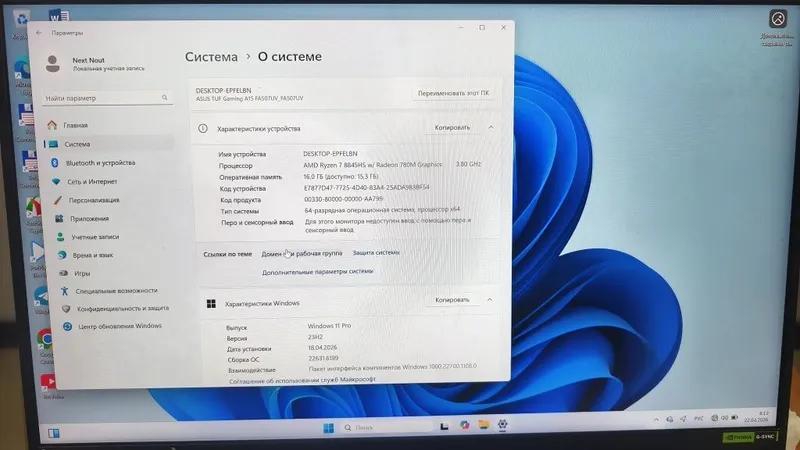The width and height of the screenshot is (800, 450).
Task: Open Bluetooth и устройства settings
Action: tap(101, 163)
